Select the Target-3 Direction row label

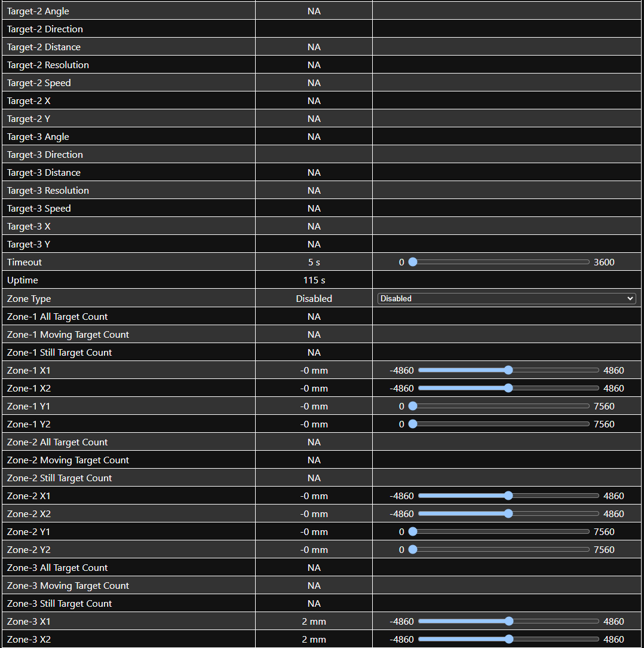click(45, 155)
